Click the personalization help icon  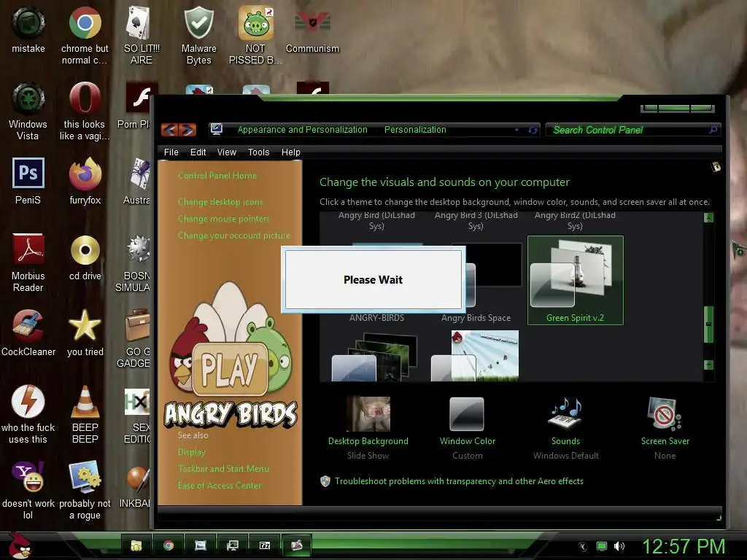[716, 167]
